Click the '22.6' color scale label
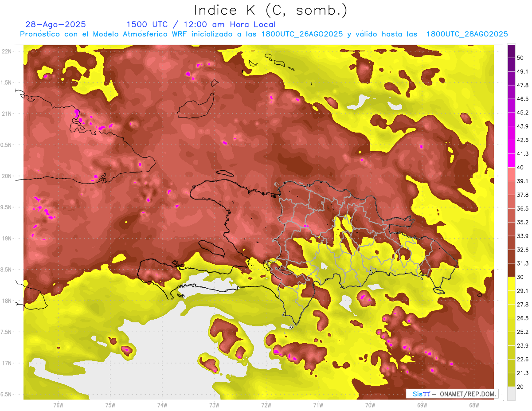The height and width of the screenshot is (411, 532). pos(523,360)
